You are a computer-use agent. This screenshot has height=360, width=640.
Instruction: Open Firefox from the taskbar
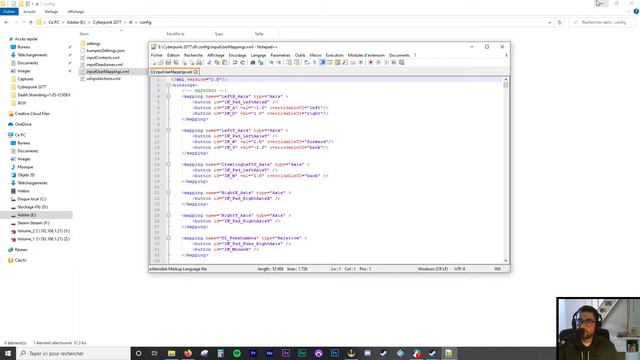(188, 353)
